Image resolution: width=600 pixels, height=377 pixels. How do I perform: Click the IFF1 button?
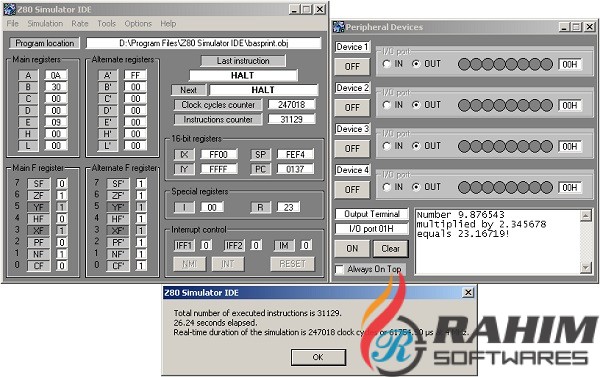point(184,245)
